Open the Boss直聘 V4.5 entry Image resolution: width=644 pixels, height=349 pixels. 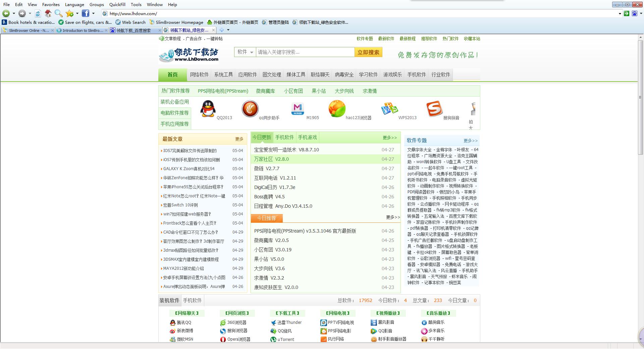[269, 197]
